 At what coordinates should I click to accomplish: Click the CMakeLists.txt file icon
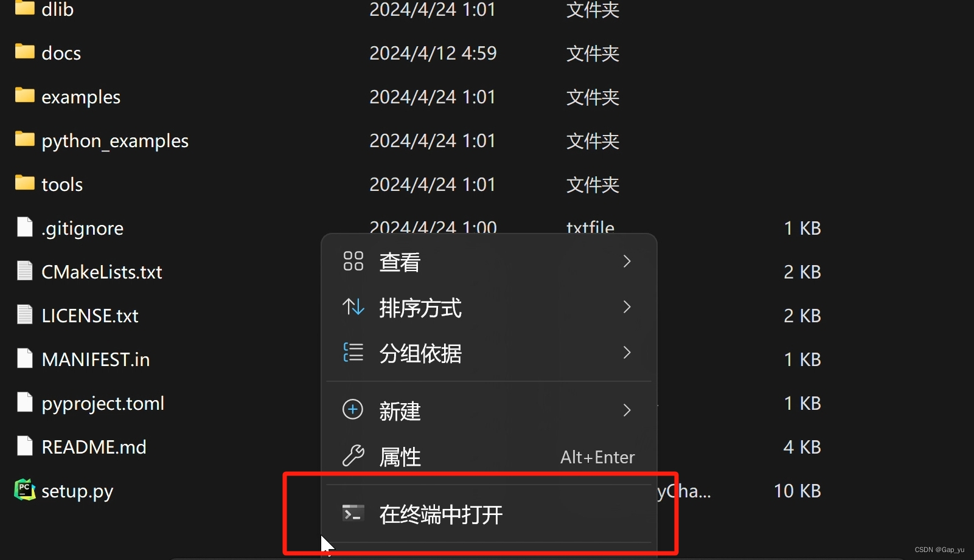(25, 270)
